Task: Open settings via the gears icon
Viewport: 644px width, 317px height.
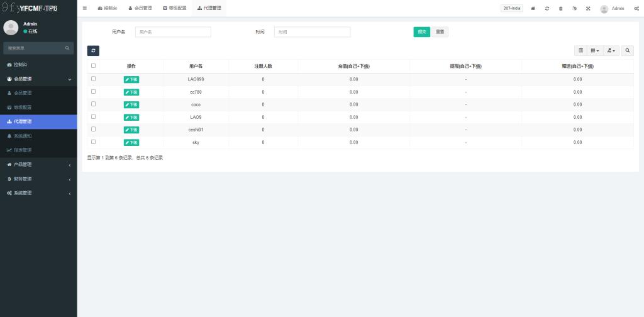Action: 636,9
